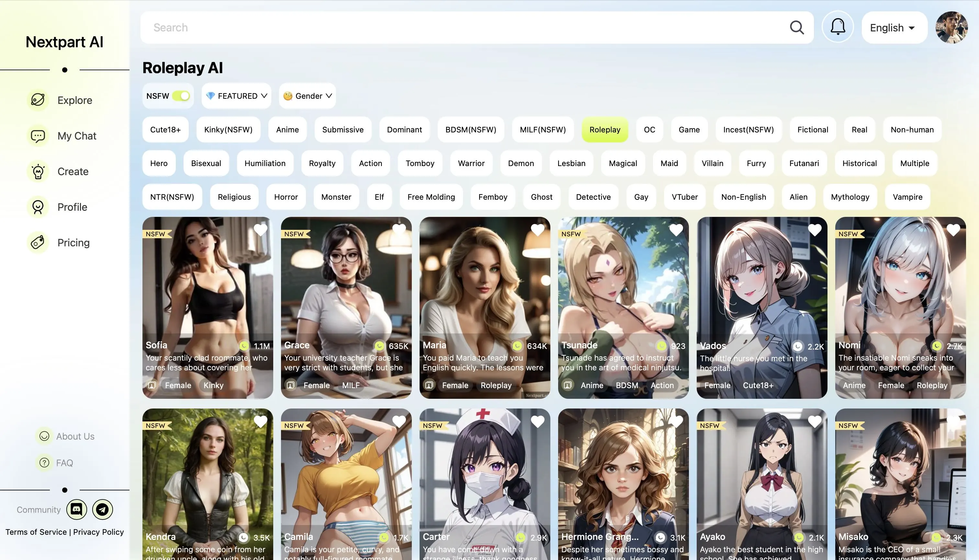This screenshot has height=560, width=979.
Task: Filter by the Submissive tag
Action: tap(343, 129)
